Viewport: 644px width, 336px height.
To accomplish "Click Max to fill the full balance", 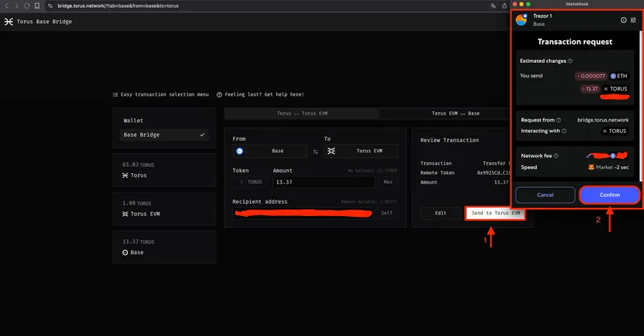I will click(x=387, y=182).
